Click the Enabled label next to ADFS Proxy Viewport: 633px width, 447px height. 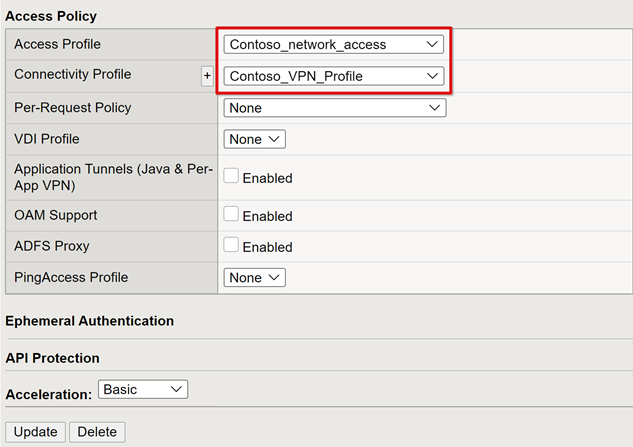267,247
